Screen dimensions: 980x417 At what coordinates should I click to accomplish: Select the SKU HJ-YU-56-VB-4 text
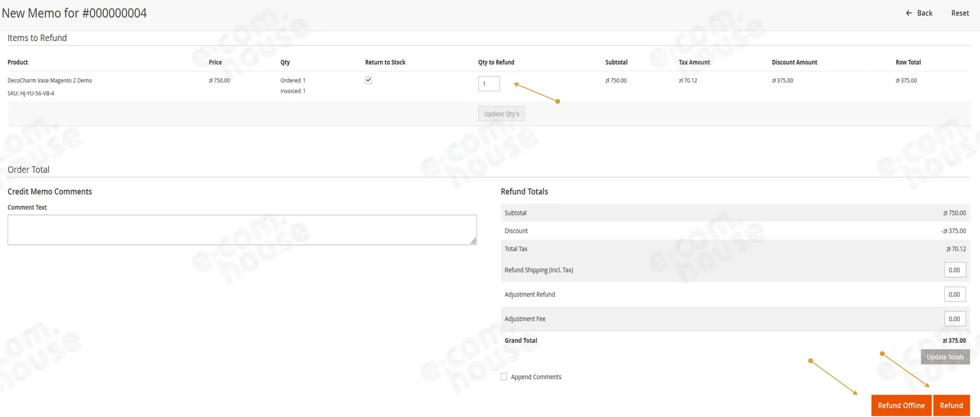point(31,94)
